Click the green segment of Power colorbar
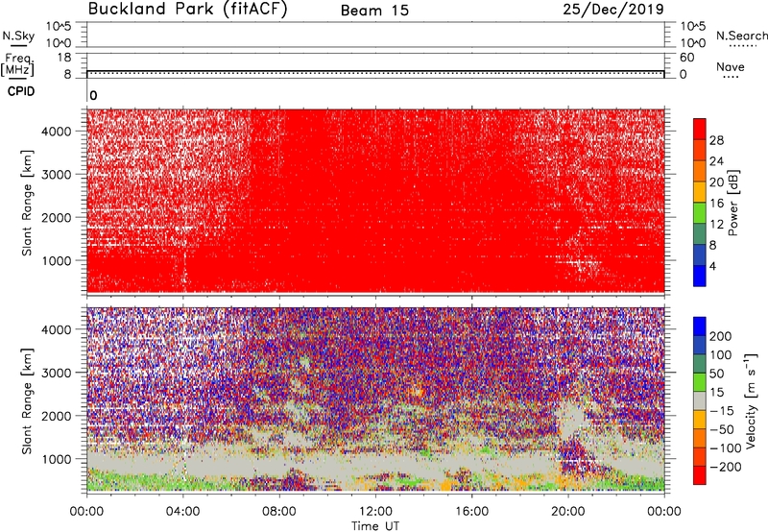 pos(700,213)
